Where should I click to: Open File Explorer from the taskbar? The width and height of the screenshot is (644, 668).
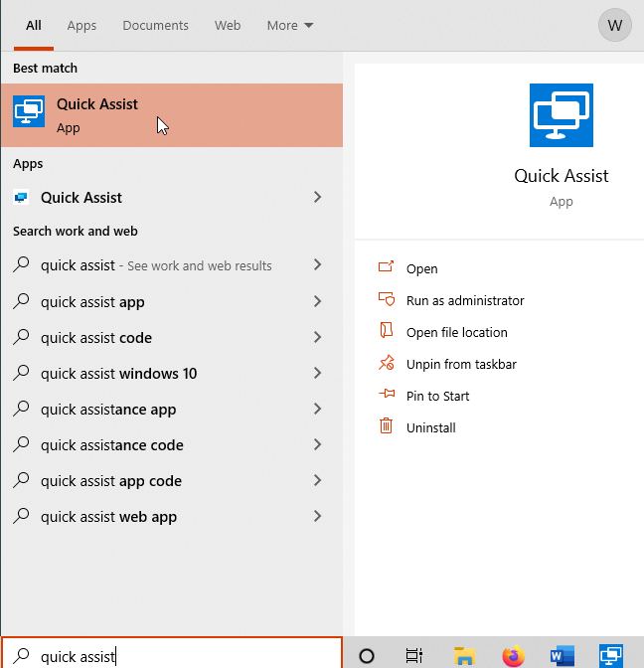click(x=464, y=656)
